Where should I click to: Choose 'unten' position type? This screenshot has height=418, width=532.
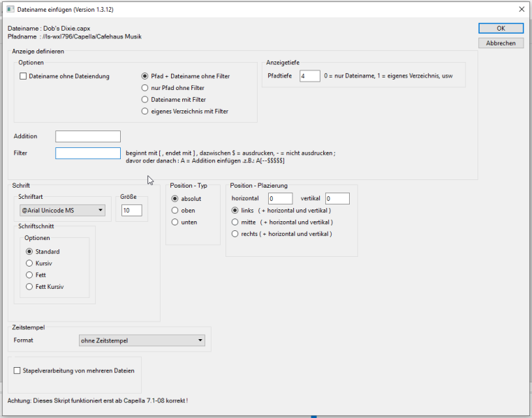coord(175,222)
